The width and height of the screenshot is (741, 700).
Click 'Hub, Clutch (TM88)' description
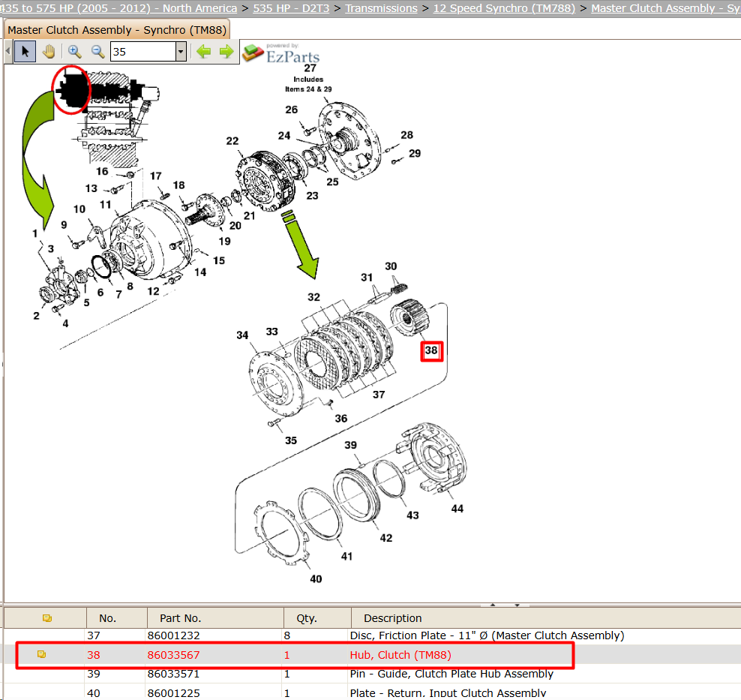click(400, 655)
